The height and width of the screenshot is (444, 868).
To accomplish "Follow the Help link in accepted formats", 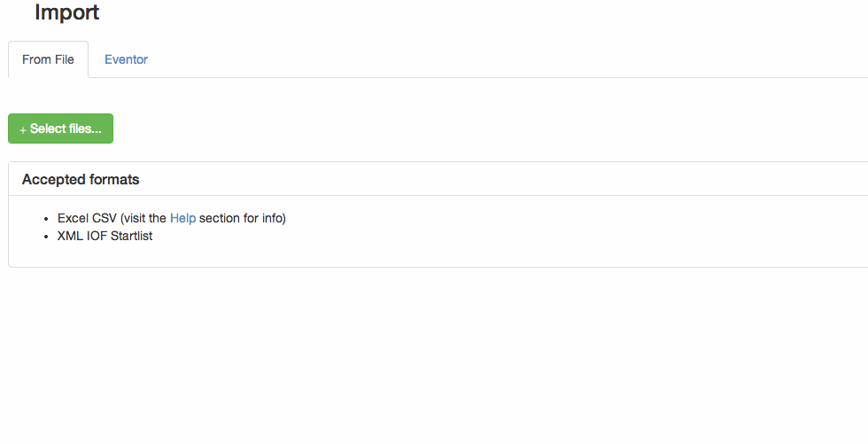I will [182, 218].
